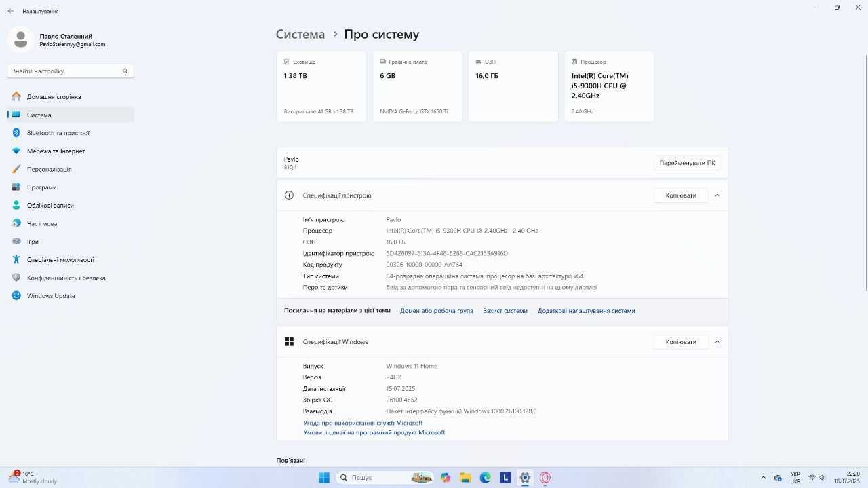Click the privacy shield icon
868x488 pixels.
point(16,278)
